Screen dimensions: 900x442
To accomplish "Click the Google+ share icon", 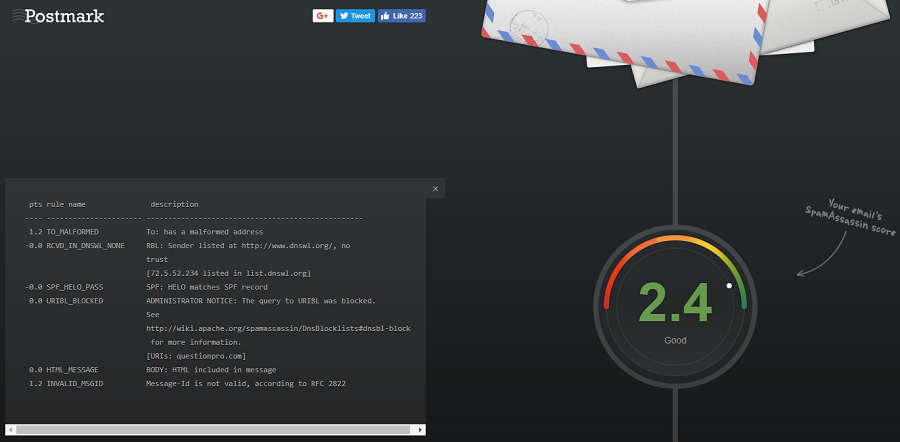I will [x=322, y=16].
